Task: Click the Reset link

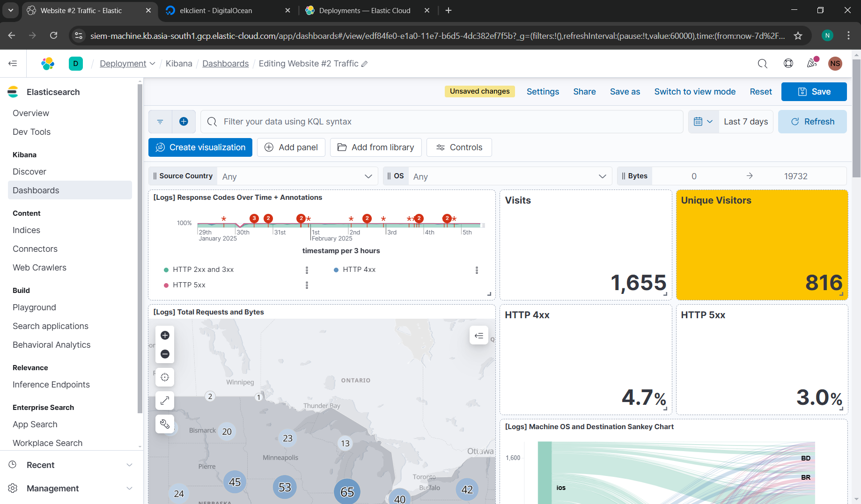Action: (x=761, y=92)
